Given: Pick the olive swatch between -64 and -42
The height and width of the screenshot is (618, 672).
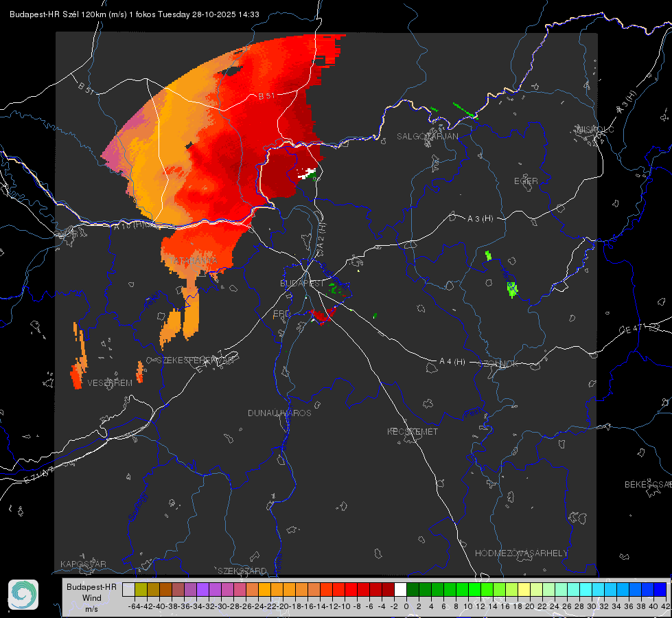Looking at the screenshot, I should click(x=141, y=589).
